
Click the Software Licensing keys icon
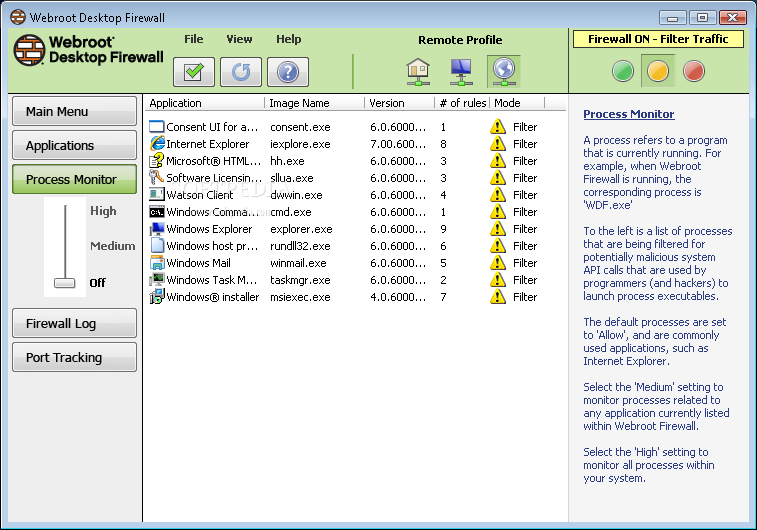[157, 178]
